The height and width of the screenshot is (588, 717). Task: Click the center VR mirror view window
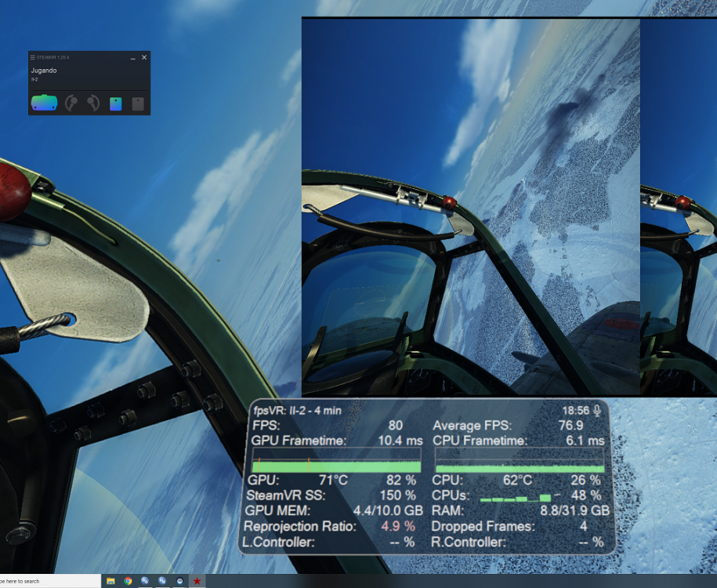470,207
